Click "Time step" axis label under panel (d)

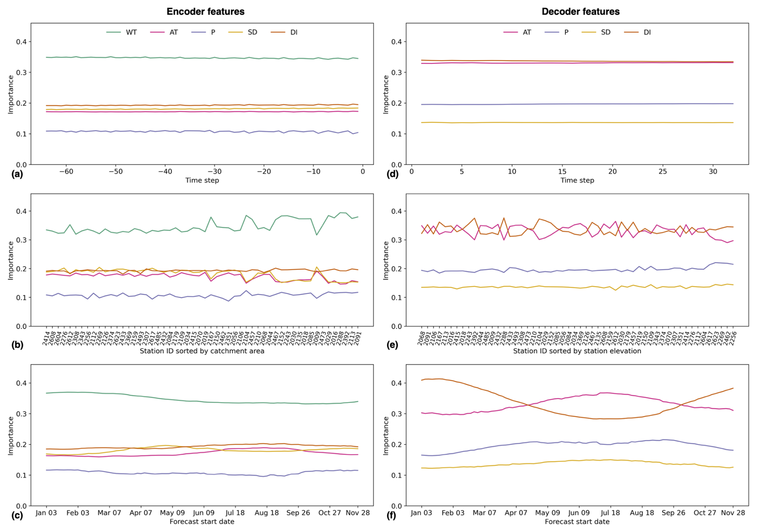[577, 180]
